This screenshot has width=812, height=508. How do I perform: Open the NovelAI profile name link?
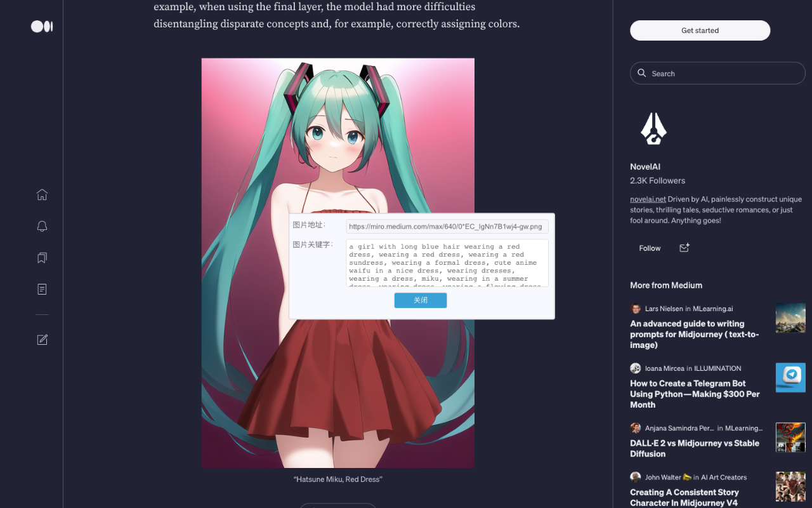coord(645,166)
